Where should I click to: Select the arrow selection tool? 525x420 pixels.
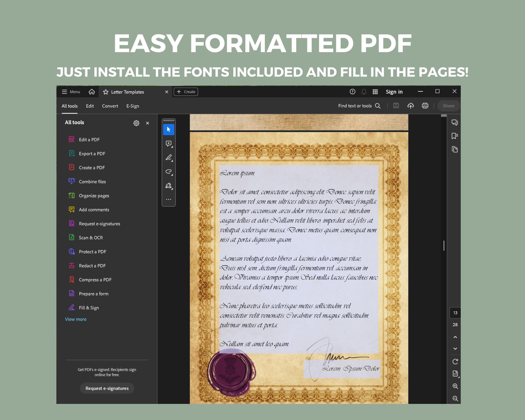click(x=169, y=129)
